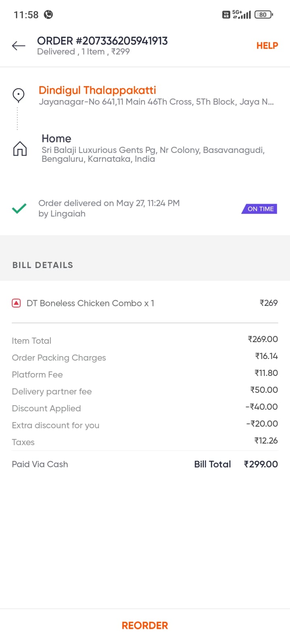Select the DT Boneless Chicken Combo item
290x644 pixels.
[90, 303]
